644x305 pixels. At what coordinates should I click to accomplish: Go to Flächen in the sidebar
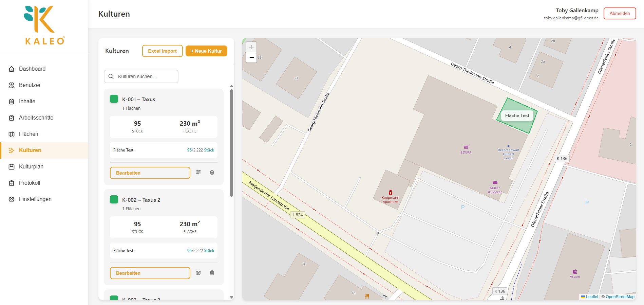(x=29, y=134)
